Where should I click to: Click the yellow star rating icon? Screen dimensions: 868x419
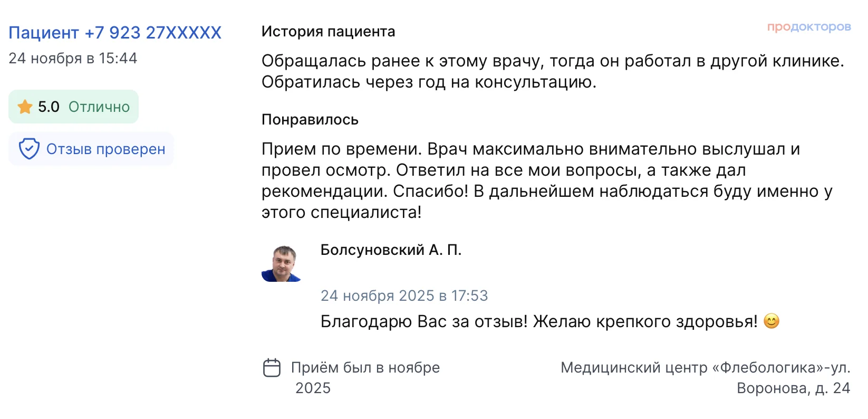(24, 106)
